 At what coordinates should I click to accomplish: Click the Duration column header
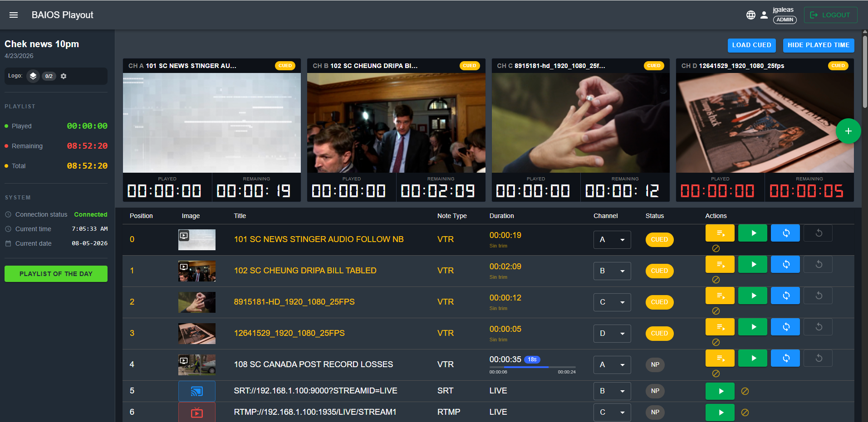[501, 216]
